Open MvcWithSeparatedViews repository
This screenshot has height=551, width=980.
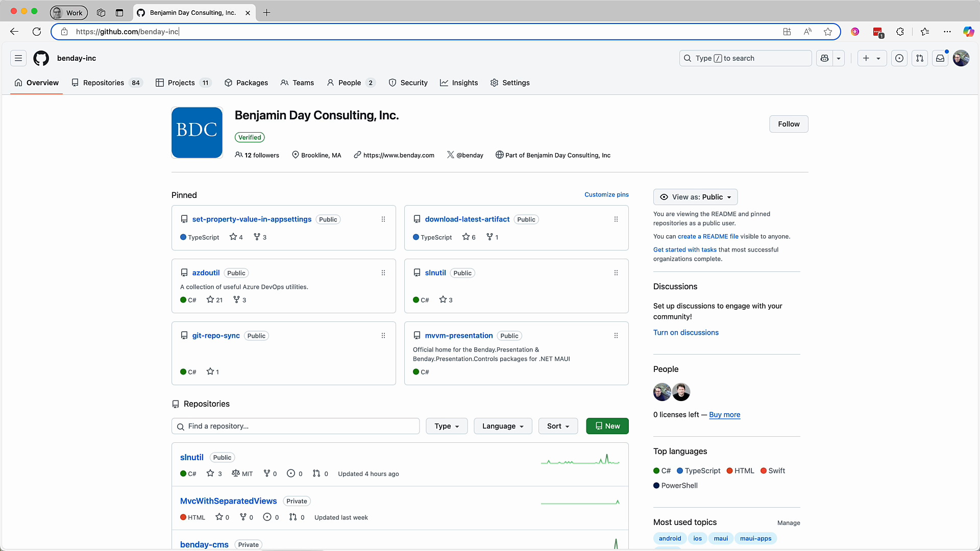tap(228, 501)
